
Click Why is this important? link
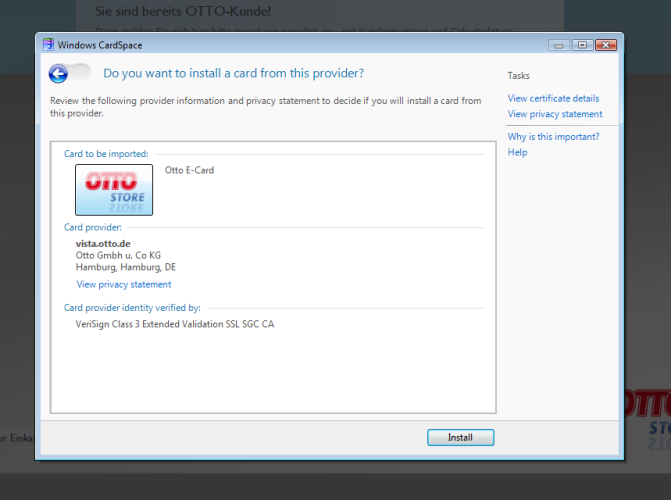click(553, 137)
